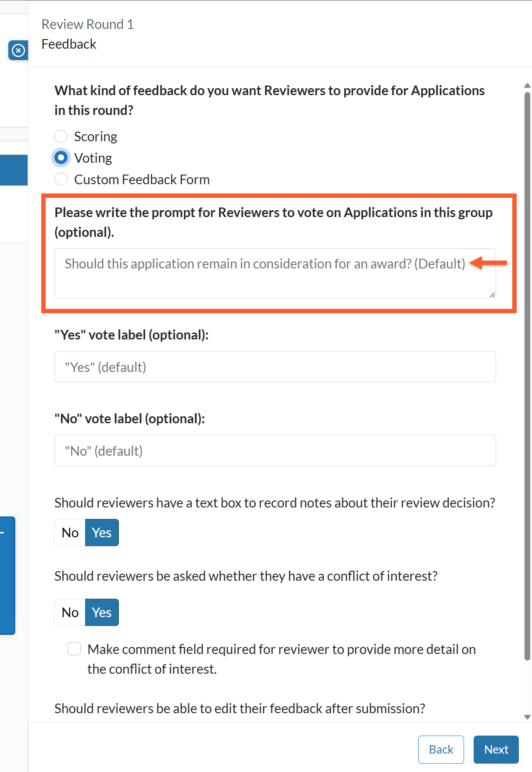The width and height of the screenshot is (532, 772).
Task: Close the panel with the X icon
Action: pos(18,50)
